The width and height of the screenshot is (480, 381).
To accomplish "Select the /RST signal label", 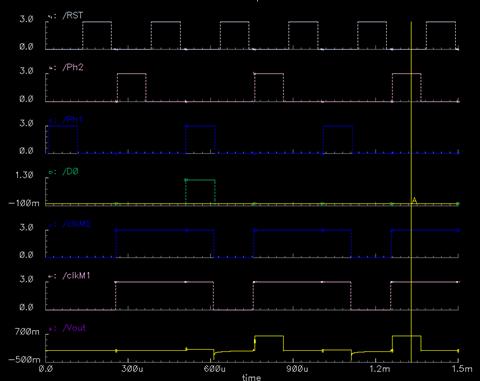I will pos(73,16).
